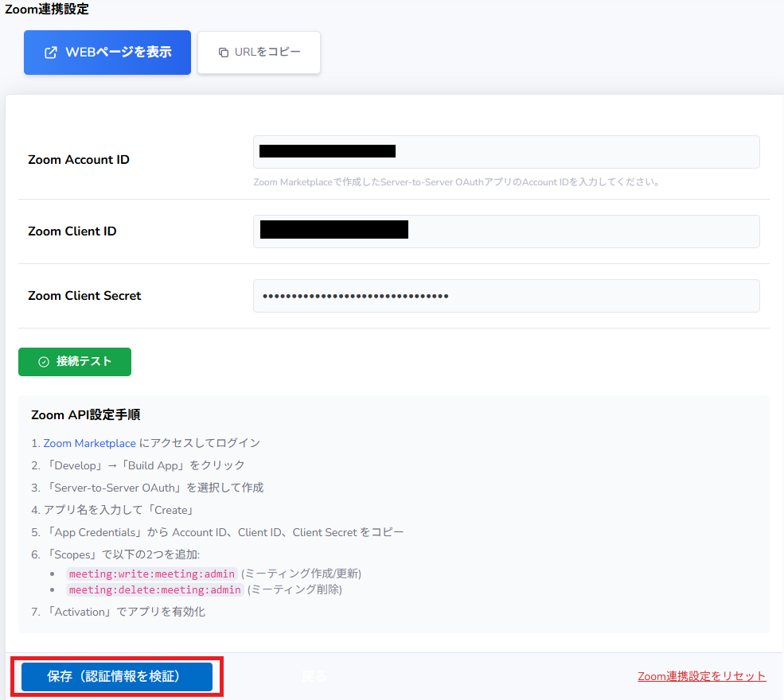The height and width of the screenshot is (700, 784).
Task: Click the faint 戻る back button
Action: click(314, 677)
